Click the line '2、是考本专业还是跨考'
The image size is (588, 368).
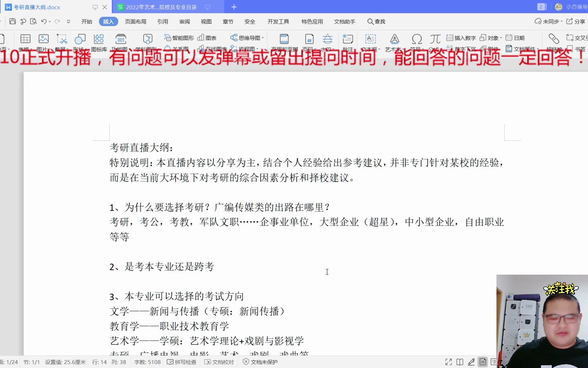162,266
